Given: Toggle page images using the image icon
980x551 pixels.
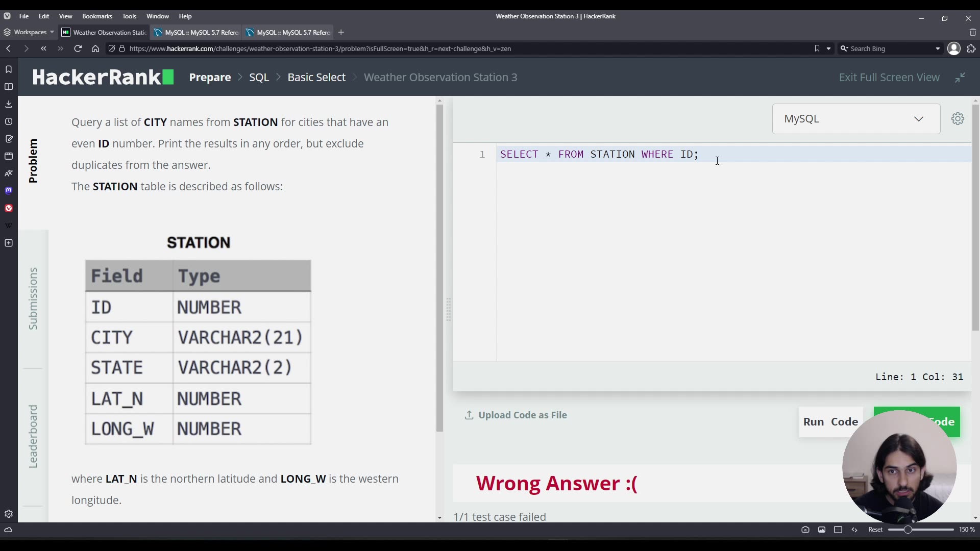Looking at the screenshot, I should click(x=822, y=530).
